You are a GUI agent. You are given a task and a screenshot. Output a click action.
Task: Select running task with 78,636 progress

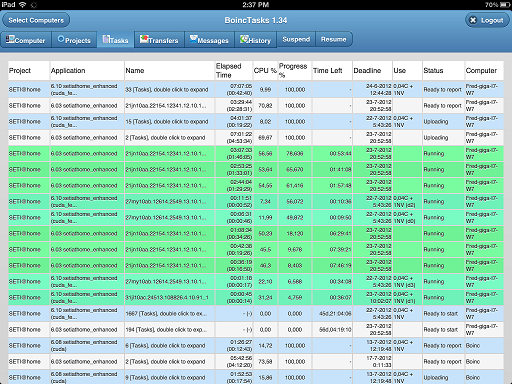pyautogui.click(x=256, y=154)
